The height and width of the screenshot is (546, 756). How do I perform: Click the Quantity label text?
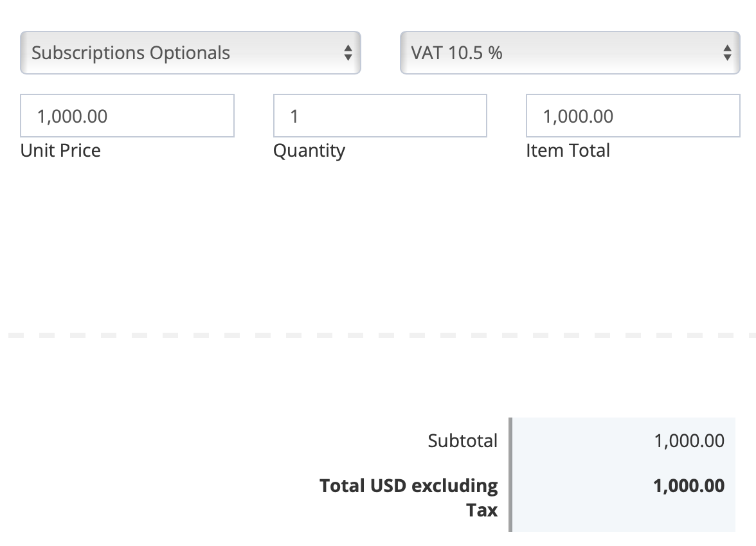tap(309, 150)
